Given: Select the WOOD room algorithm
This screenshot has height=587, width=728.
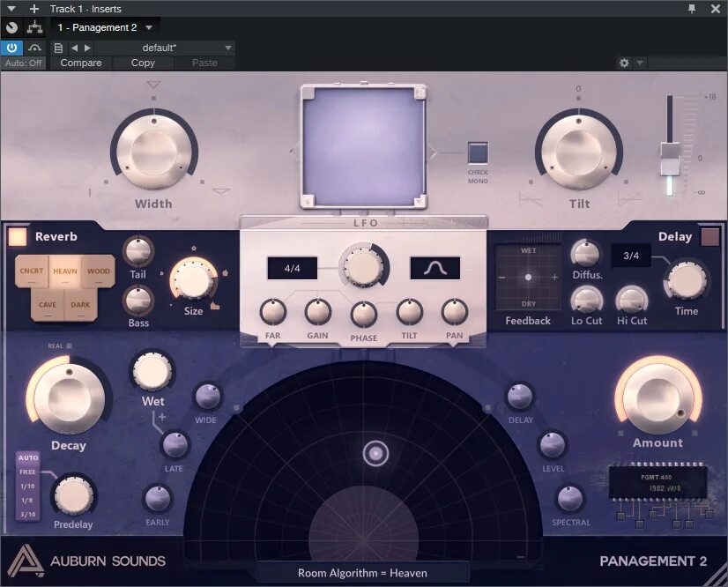Looking at the screenshot, I should coord(99,271).
